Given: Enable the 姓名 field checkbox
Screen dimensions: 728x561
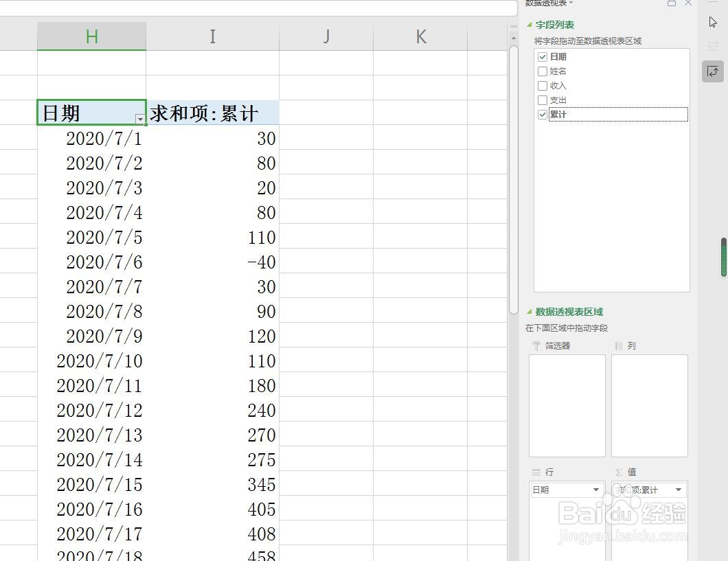Looking at the screenshot, I should click(x=542, y=71).
